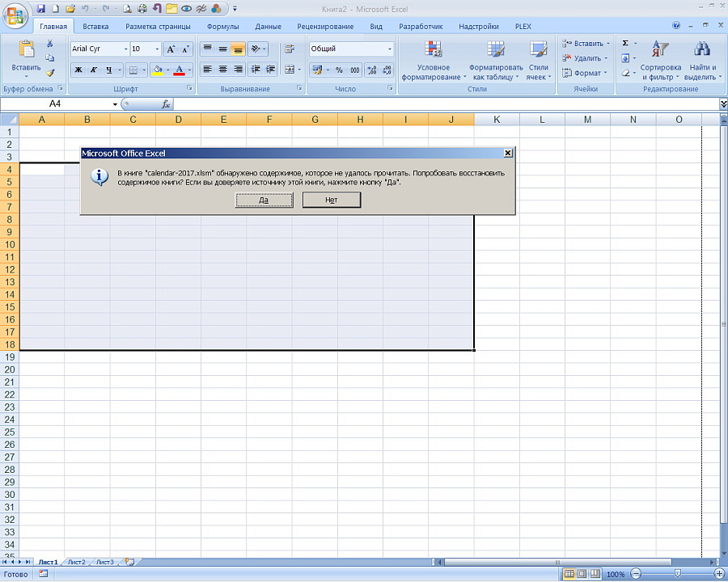Switch to the Формулы ribbon tab
The height and width of the screenshot is (582, 728).
(x=222, y=27)
